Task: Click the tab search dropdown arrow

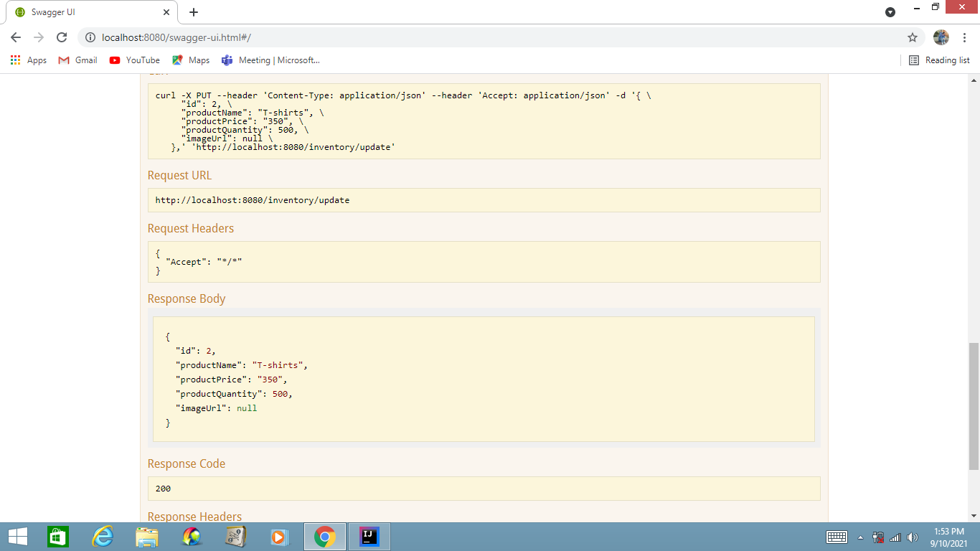Action: (x=890, y=12)
